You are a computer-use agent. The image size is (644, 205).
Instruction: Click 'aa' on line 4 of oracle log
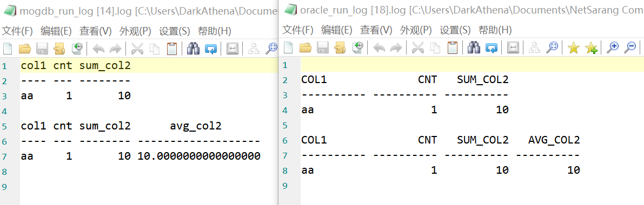tap(308, 110)
